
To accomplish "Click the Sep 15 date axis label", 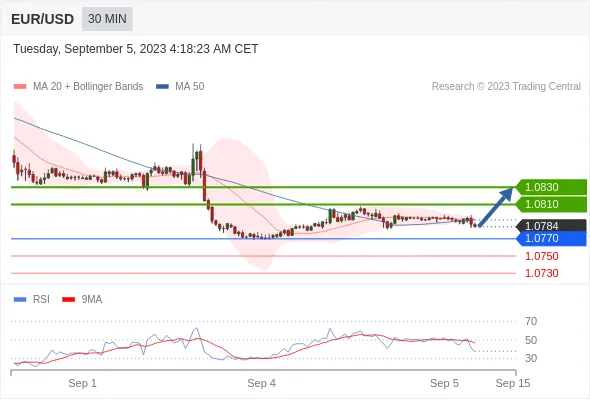I will 513,383.
